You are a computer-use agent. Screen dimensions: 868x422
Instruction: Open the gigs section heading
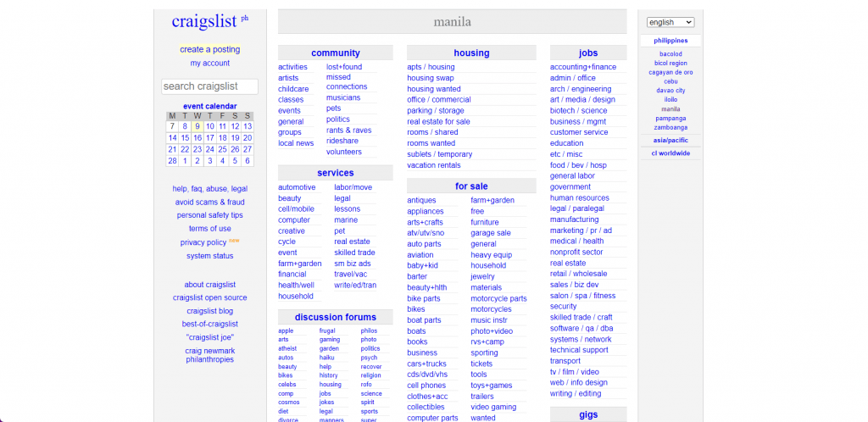[x=588, y=415]
